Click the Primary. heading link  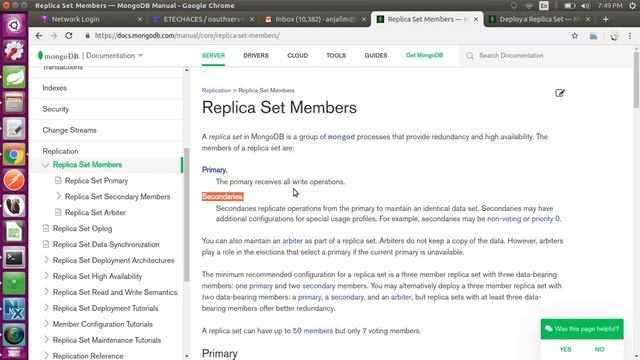click(x=215, y=170)
